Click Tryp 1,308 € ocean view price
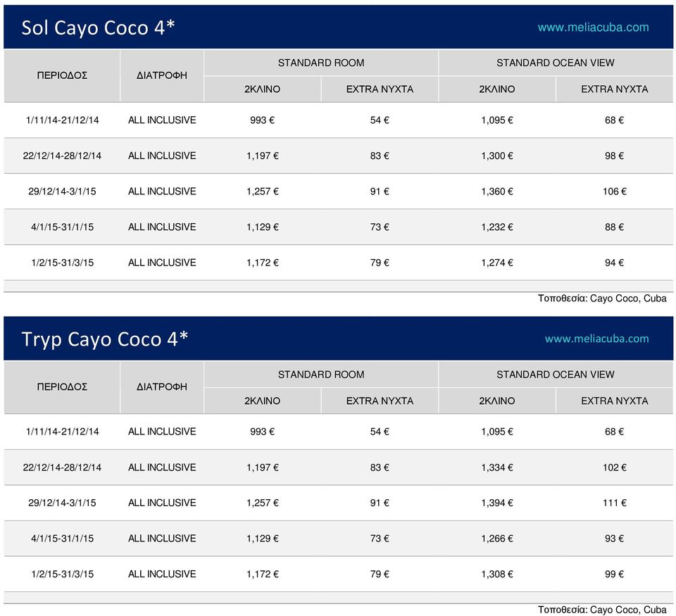 [x=497, y=574]
